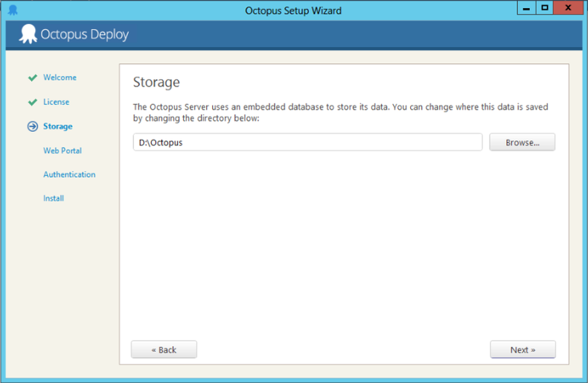Select the Storage step in sidebar
The height and width of the screenshot is (383, 588).
tap(58, 126)
